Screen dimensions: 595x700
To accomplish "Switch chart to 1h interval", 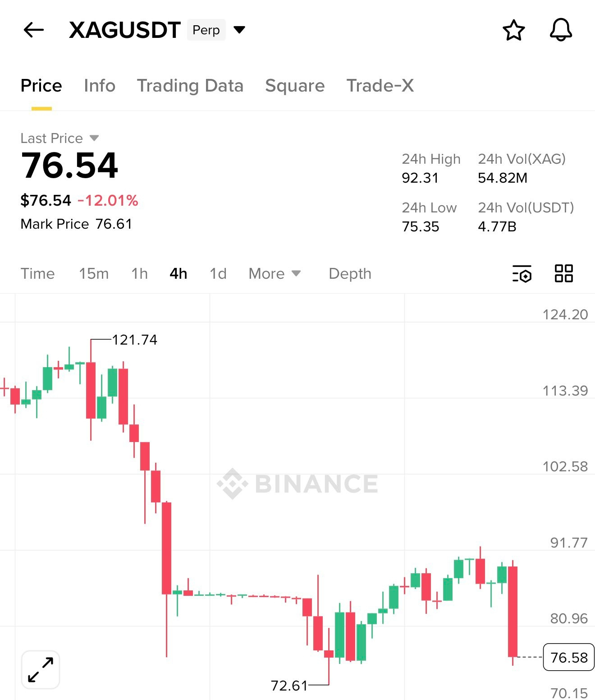I will (139, 274).
